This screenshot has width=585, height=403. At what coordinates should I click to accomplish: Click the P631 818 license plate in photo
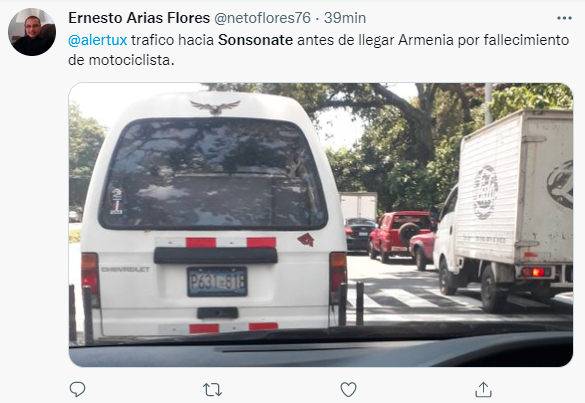(x=217, y=282)
